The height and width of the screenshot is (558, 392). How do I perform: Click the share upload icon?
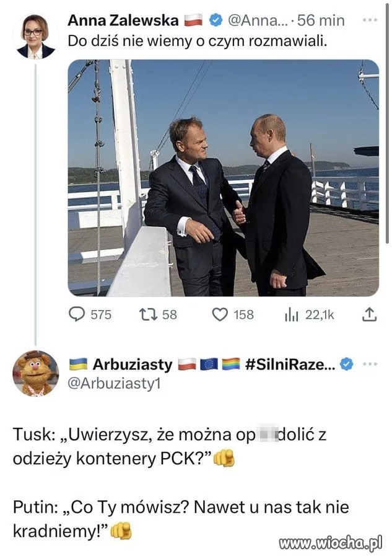pos(368,314)
